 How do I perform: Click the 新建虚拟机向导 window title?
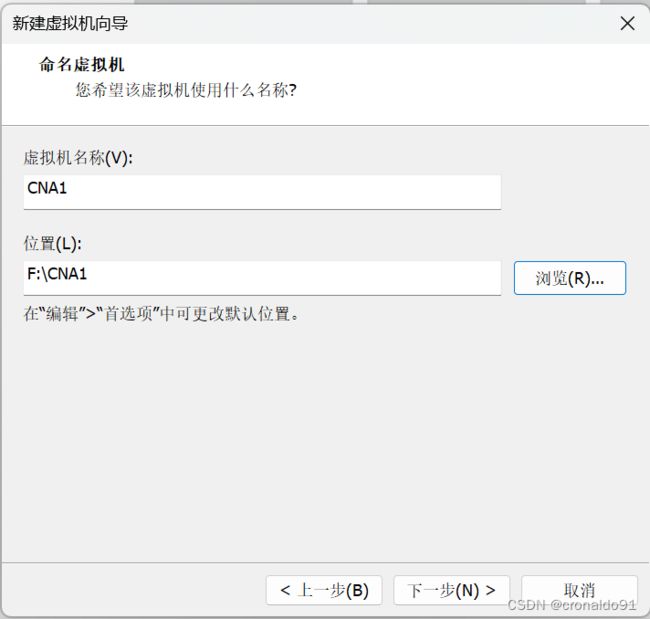point(70,24)
